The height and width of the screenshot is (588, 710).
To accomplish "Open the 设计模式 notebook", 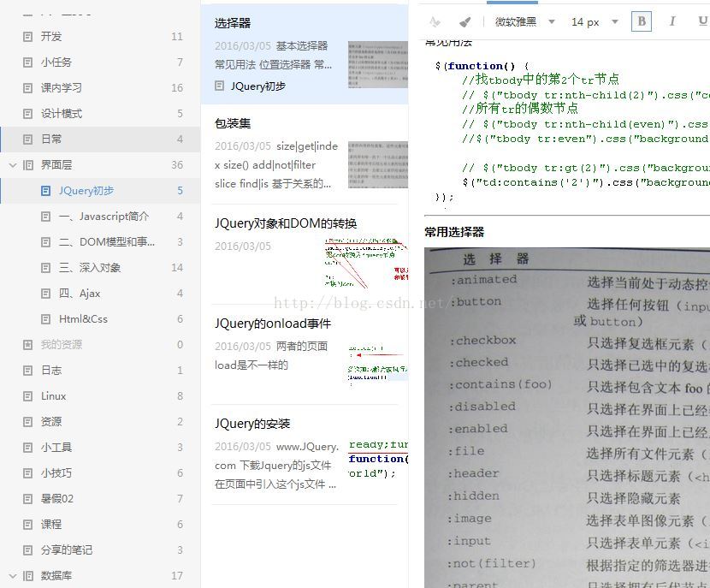I will 100,114.
